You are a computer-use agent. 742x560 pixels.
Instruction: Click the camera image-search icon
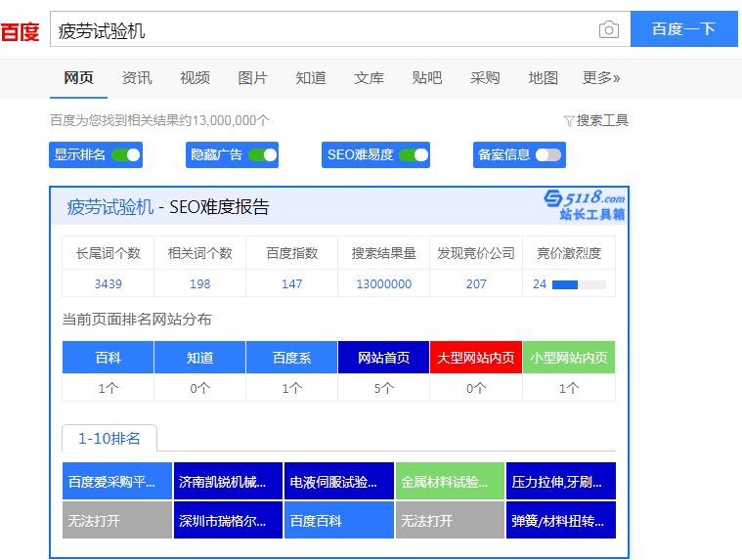(x=608, y=29)
